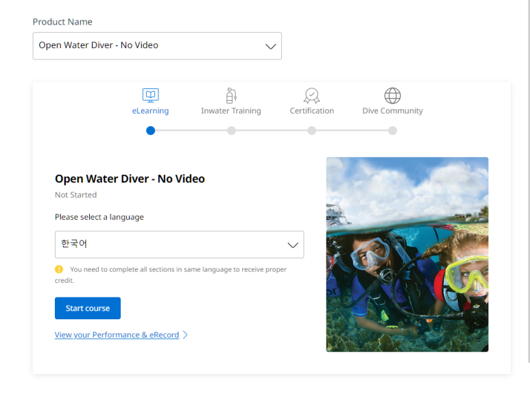Expand the language selection chevron
530x420 pixels.
(x=293, y=245)
